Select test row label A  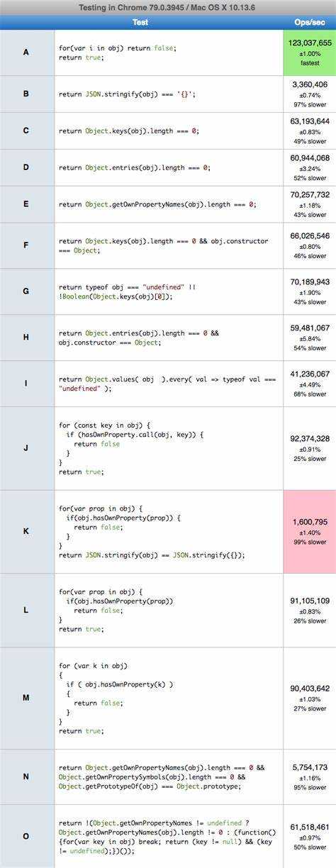27,52
